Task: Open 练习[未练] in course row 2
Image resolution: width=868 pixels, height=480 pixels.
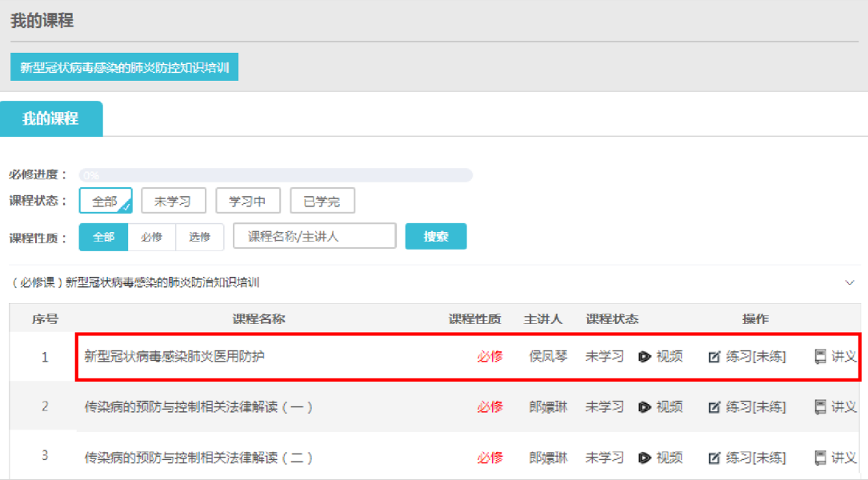Action: pyautogui.click(x=747, y=407)
